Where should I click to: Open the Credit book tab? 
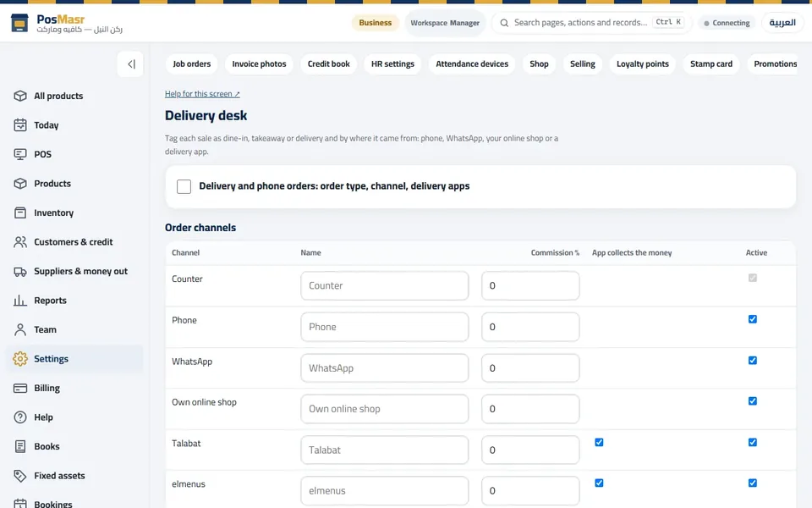point(329,64)
